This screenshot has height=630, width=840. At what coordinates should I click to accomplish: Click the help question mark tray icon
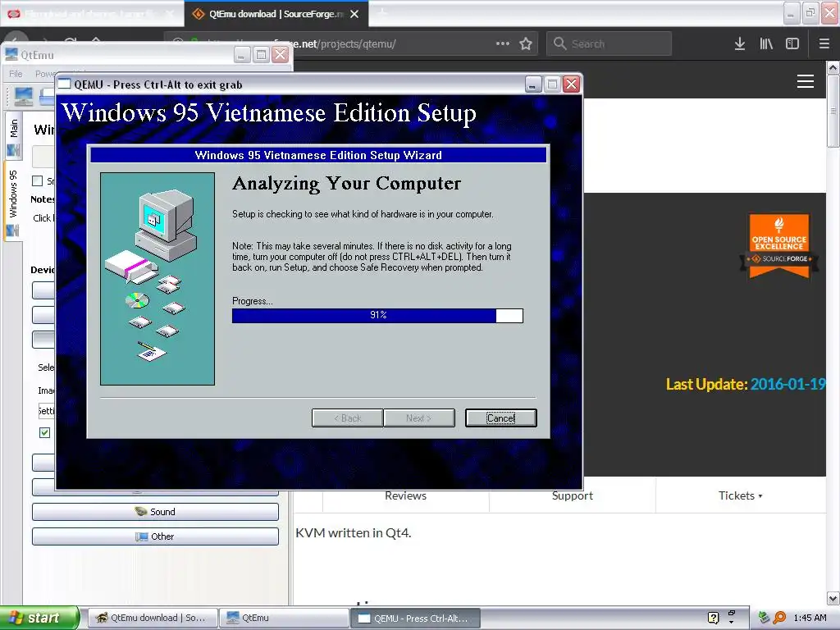(713, 618)
